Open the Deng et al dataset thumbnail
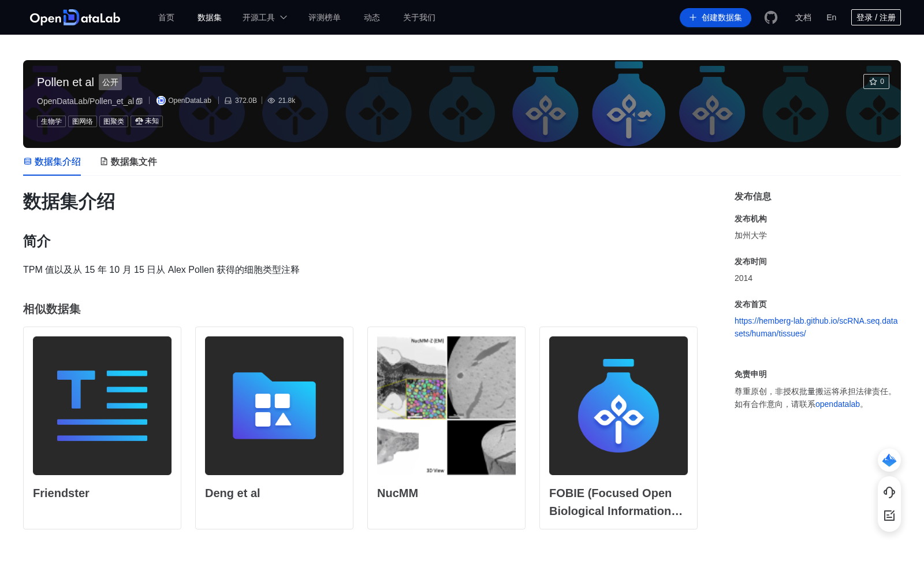 pos(274,406)
